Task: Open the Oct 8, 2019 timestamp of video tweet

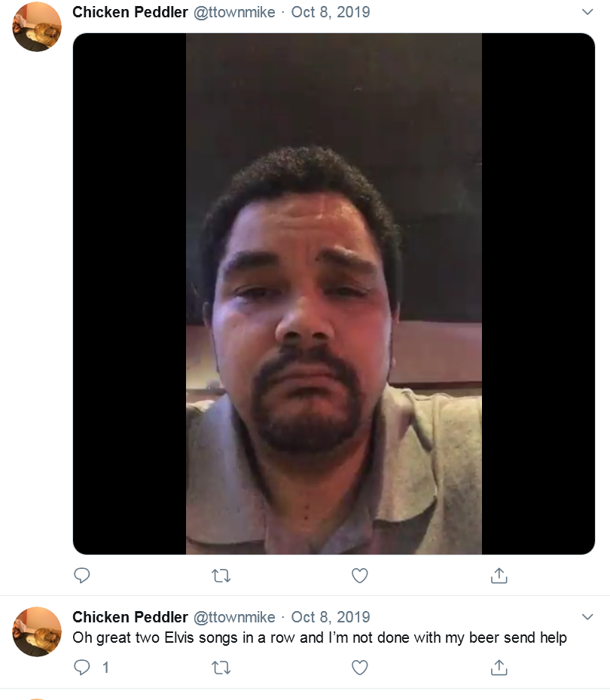Action: (331, 12)
